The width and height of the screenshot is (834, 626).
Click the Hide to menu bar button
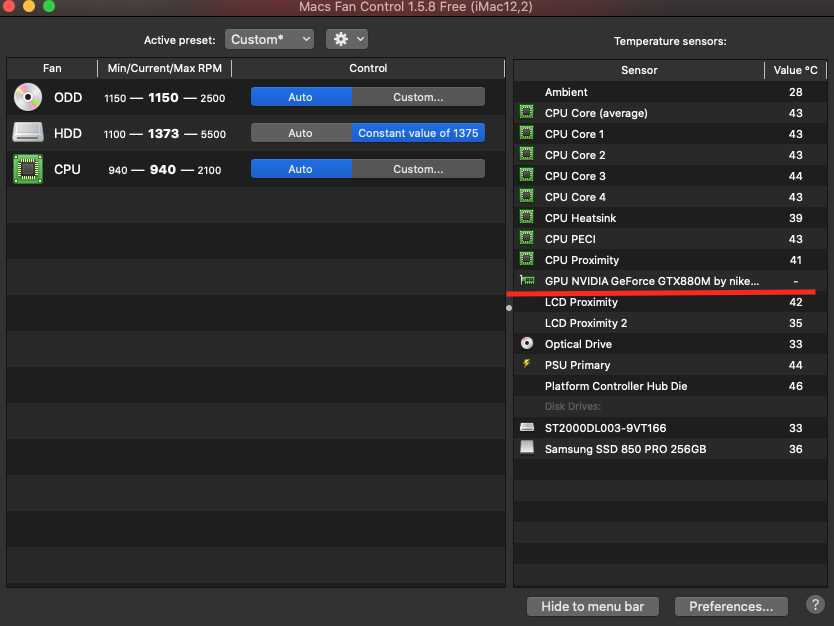click(x=593, y=606)
